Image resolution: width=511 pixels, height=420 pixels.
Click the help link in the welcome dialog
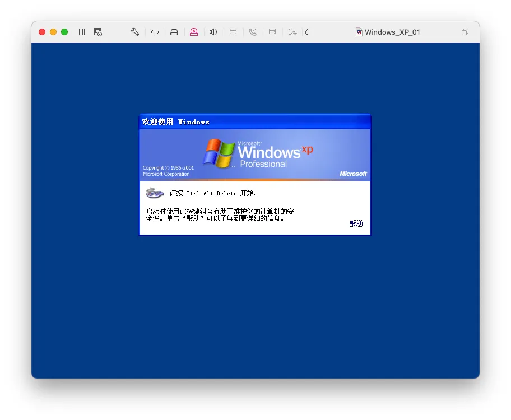(356, 223)
